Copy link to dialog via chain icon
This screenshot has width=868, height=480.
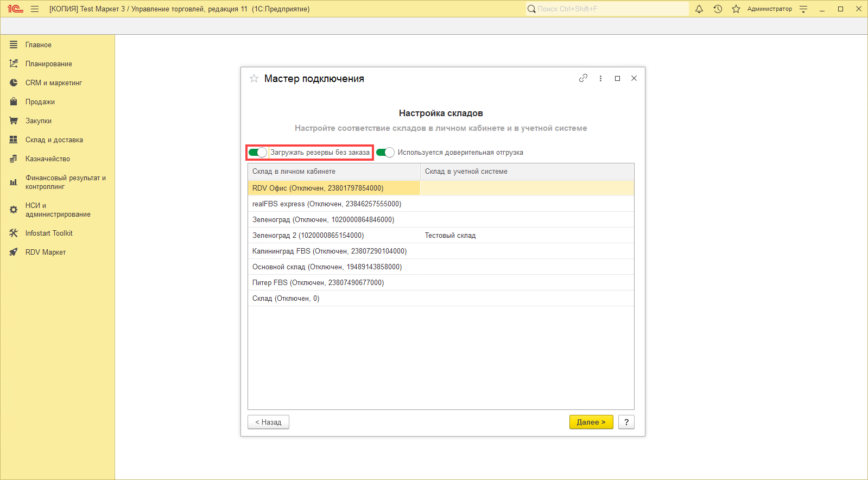(x=583, y=78)
